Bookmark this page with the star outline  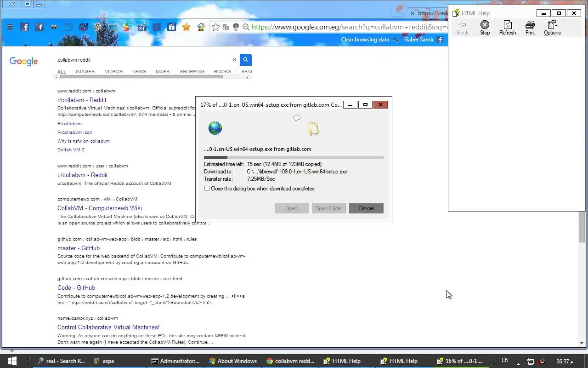pyautogui.click(x=215, y=27)
